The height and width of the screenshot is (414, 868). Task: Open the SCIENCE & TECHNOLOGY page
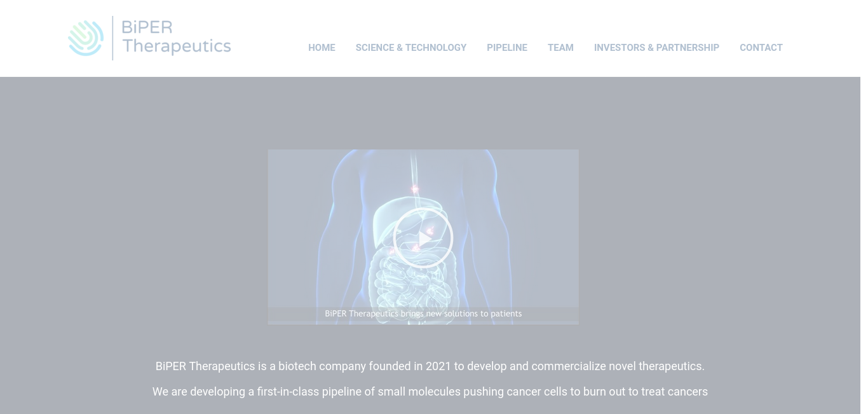[411, 48]
